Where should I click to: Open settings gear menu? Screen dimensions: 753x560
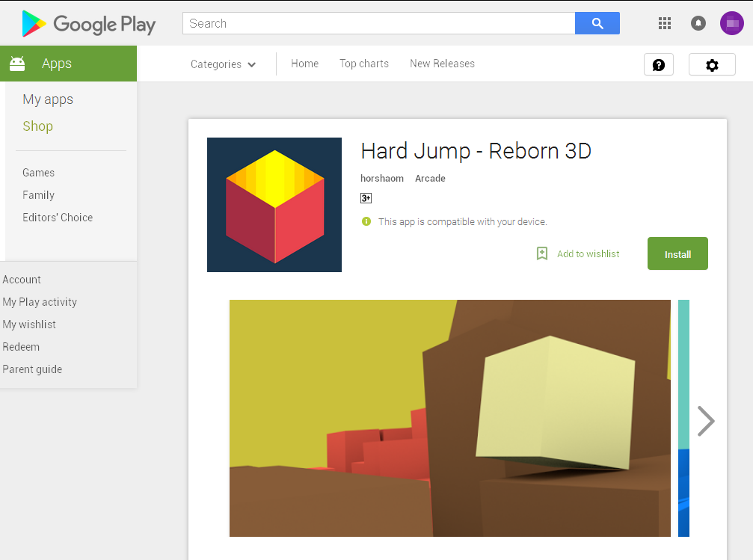coord(712,65)
